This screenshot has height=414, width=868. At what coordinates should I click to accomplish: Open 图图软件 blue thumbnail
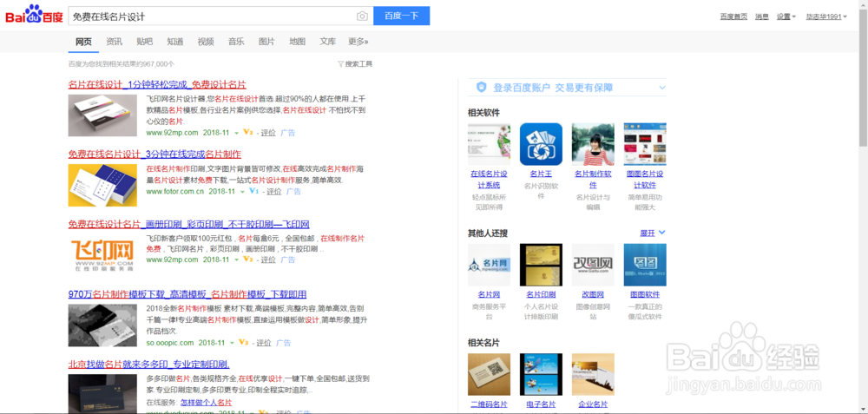tap(645, 265)
